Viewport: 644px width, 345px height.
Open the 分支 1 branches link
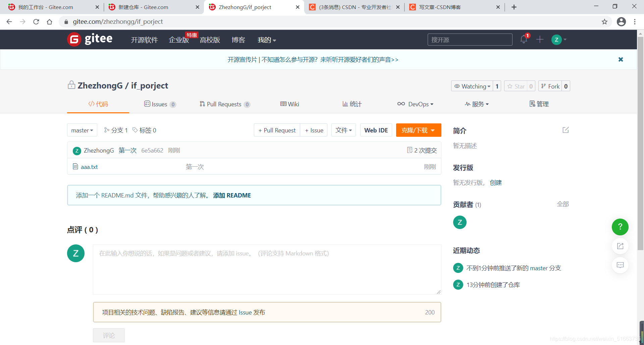(x=116, y=130)
